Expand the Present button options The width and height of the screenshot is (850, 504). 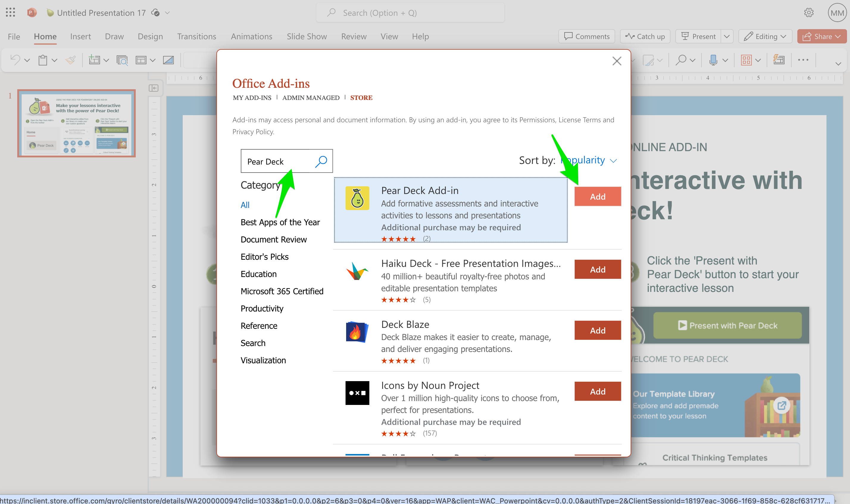[727, 36]
